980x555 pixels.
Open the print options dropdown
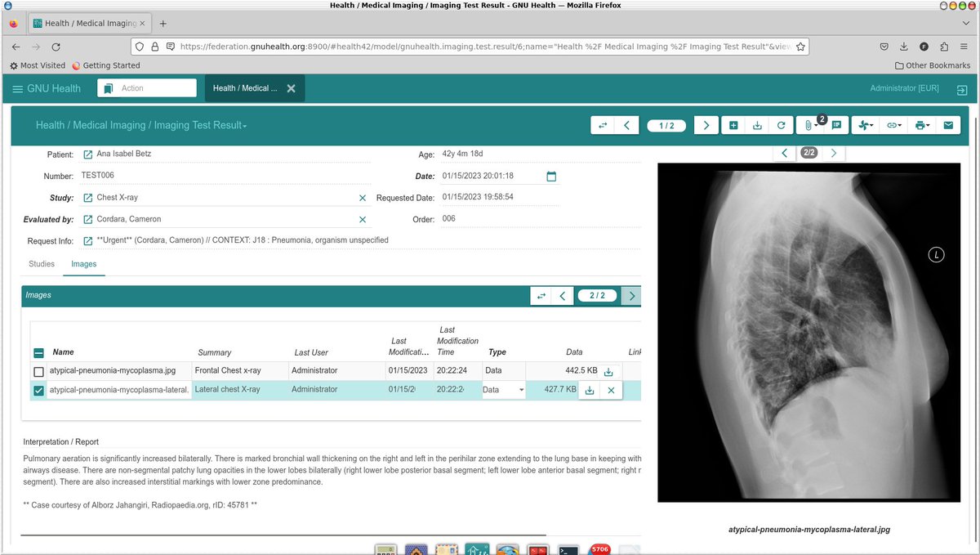pos(920,125)
